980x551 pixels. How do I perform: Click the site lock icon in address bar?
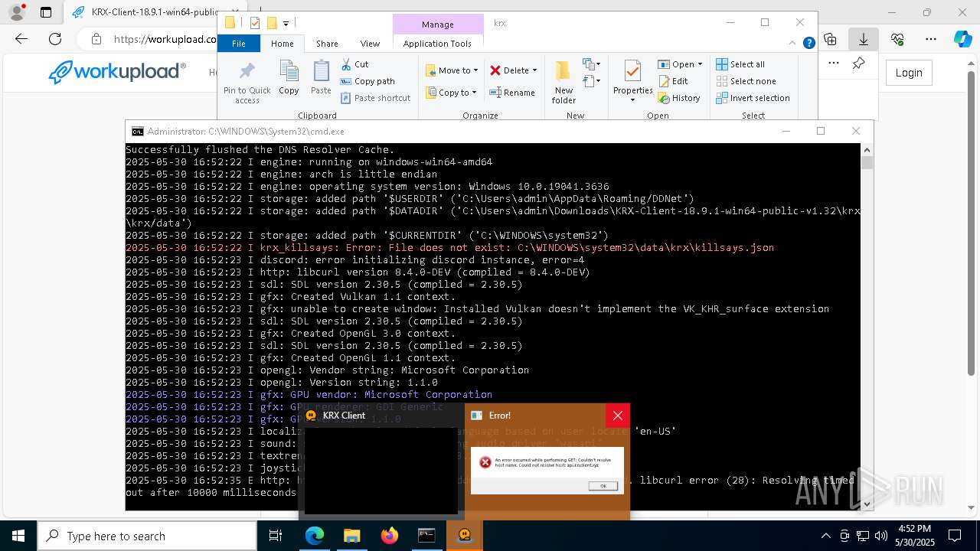(96, 39)
